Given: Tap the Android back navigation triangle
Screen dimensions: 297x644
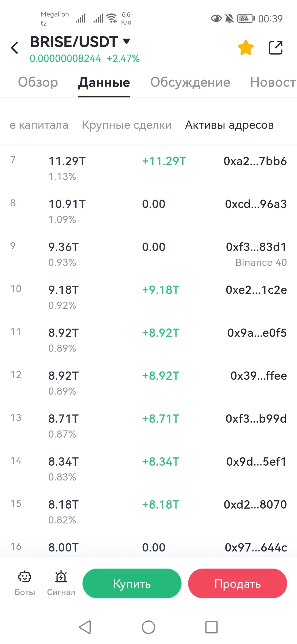Looking at the screenshot, I should [x=85, y=627].
